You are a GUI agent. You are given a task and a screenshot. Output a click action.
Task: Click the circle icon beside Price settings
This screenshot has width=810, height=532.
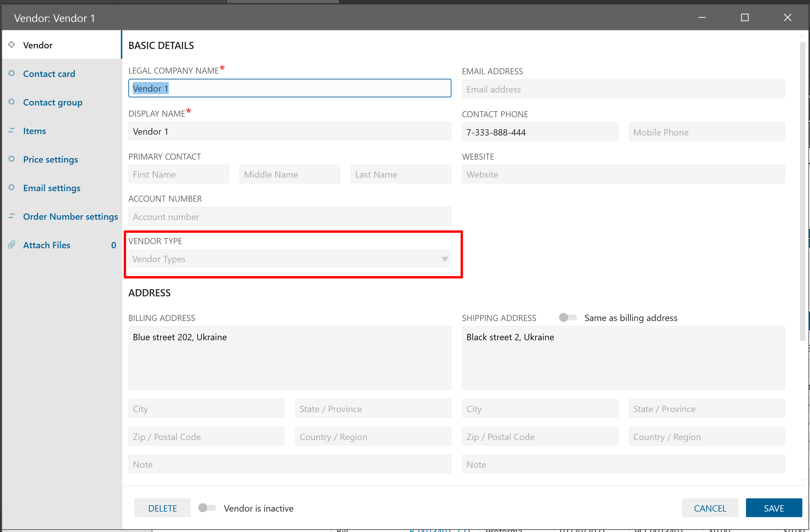click(11, 159)
